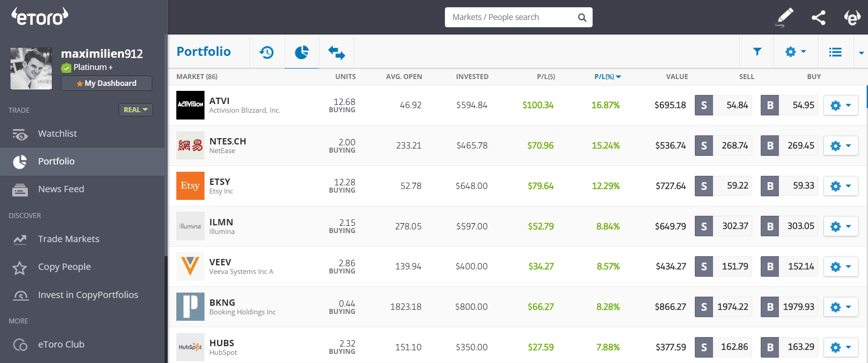Viewport: 868px width, 363px height.
Task: Buy BKNG at 1979.93
Action: click(x=789, y=307)
